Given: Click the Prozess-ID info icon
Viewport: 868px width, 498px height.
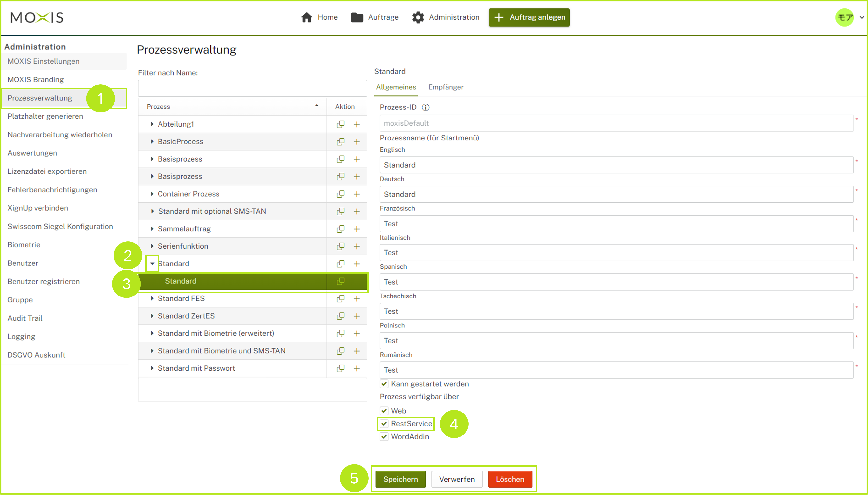Looking at the screenshot, I should 426,107.
